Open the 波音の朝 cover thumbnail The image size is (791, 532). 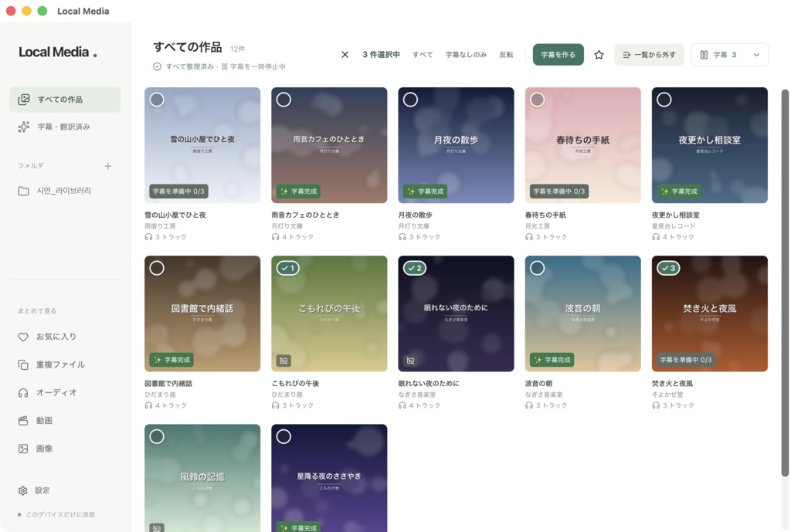point(582,313)
